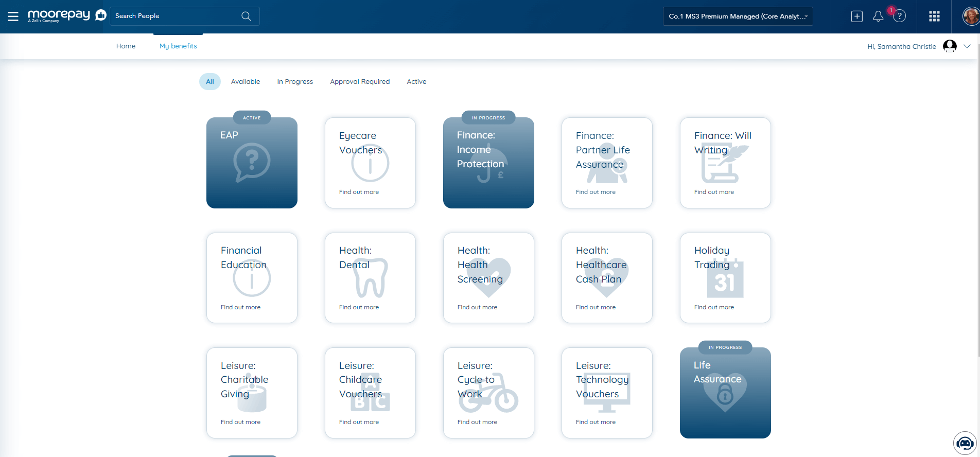980x457 pixels.
Task: Click into the Search People field
Action: click(x=175, y=16)
